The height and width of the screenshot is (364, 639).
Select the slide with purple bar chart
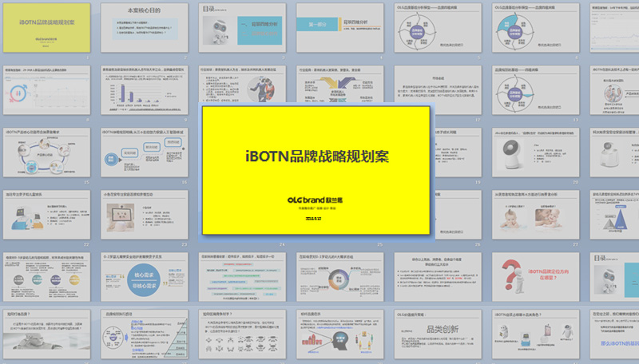pos(145,90)
